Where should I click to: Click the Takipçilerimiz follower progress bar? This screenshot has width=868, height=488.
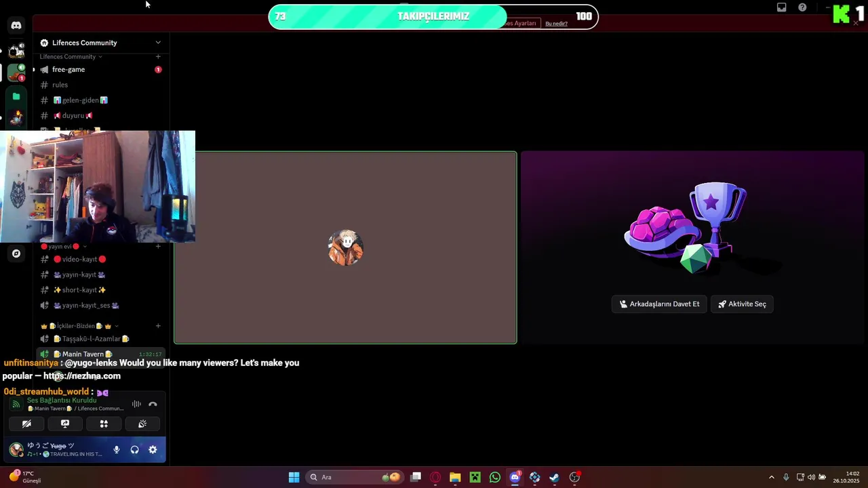click(433, 16)
